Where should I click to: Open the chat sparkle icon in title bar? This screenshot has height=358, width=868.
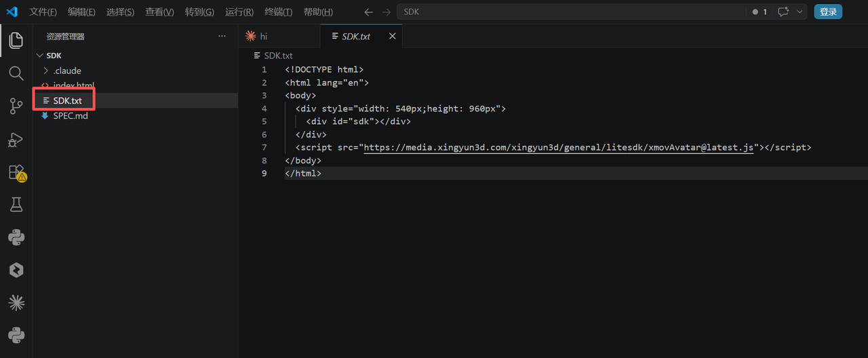(783, 12)
